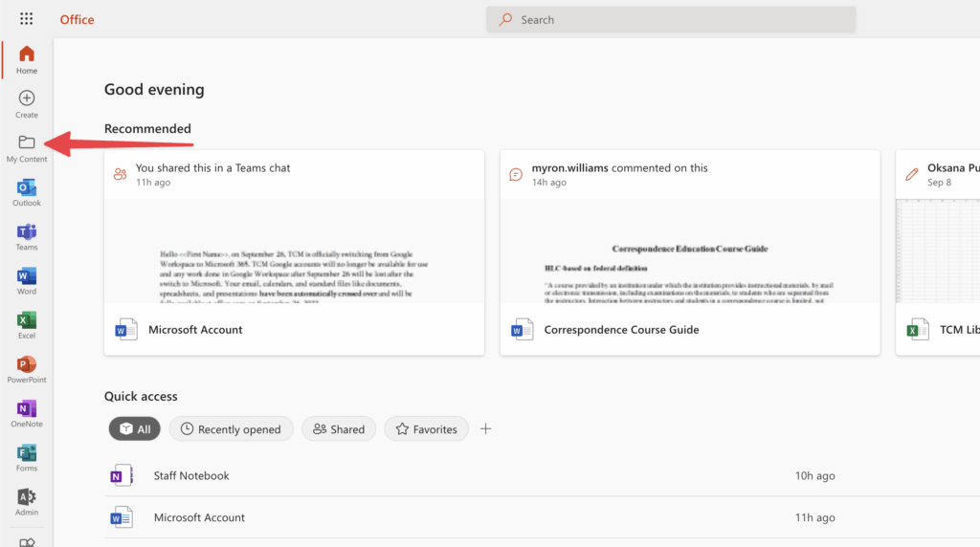
Task: Go to My Content folder
Action: tap(27, 147)
